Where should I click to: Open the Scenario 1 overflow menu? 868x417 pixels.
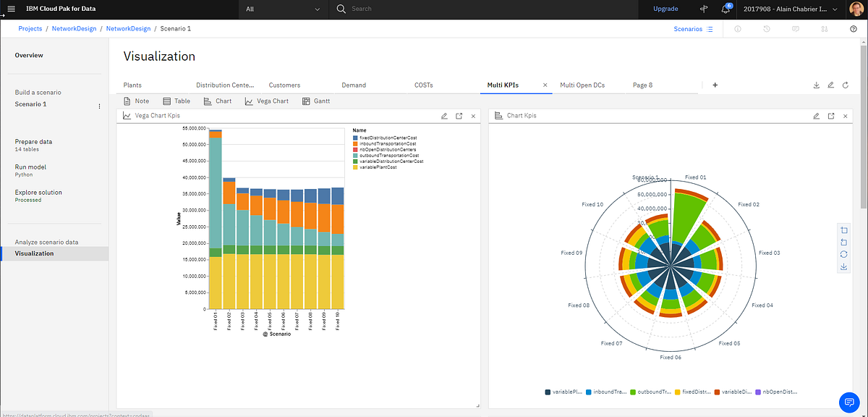pos(100,106)
